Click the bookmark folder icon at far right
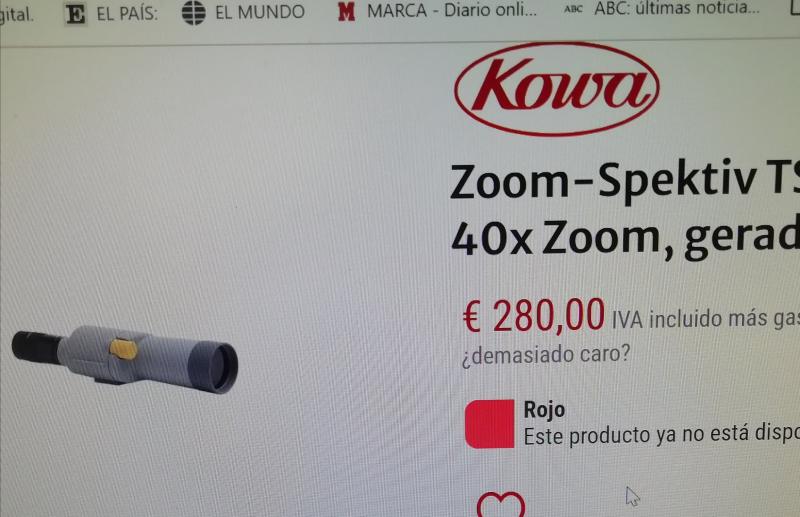 click(x=795, y=7)
